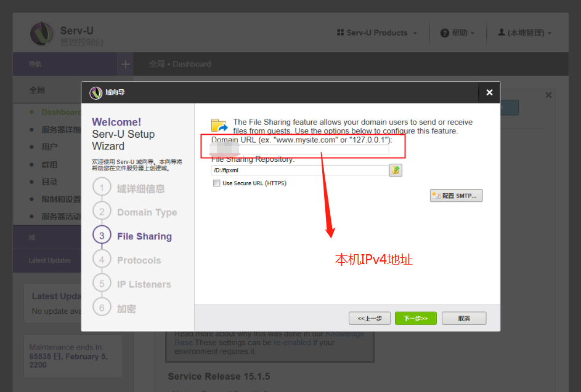Click Domain Type step label
Viewport: 581px width, 392px height.
[x=147, y=212]
